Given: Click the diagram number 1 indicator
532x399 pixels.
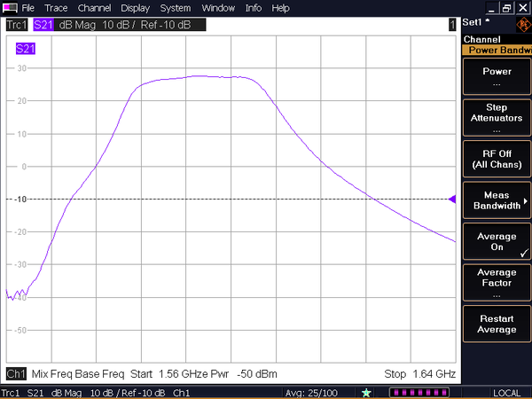Looking at the screenshot, I should [x=452, y=25].
